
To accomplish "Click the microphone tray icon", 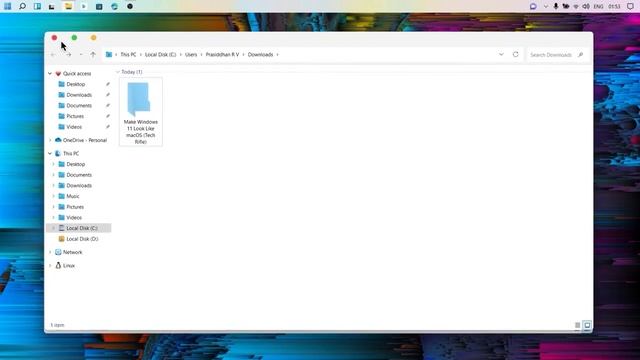I will (x=556, y=6).
